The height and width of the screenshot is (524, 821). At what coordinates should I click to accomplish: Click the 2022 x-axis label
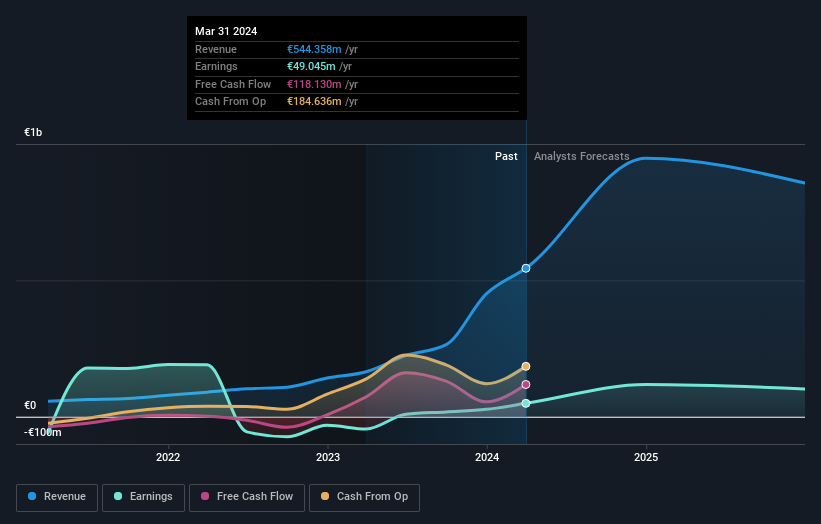(168, 458)
